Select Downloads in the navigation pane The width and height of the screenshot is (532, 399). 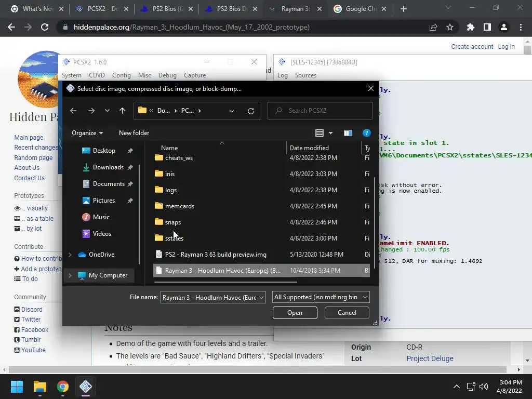tap(108, 167)
